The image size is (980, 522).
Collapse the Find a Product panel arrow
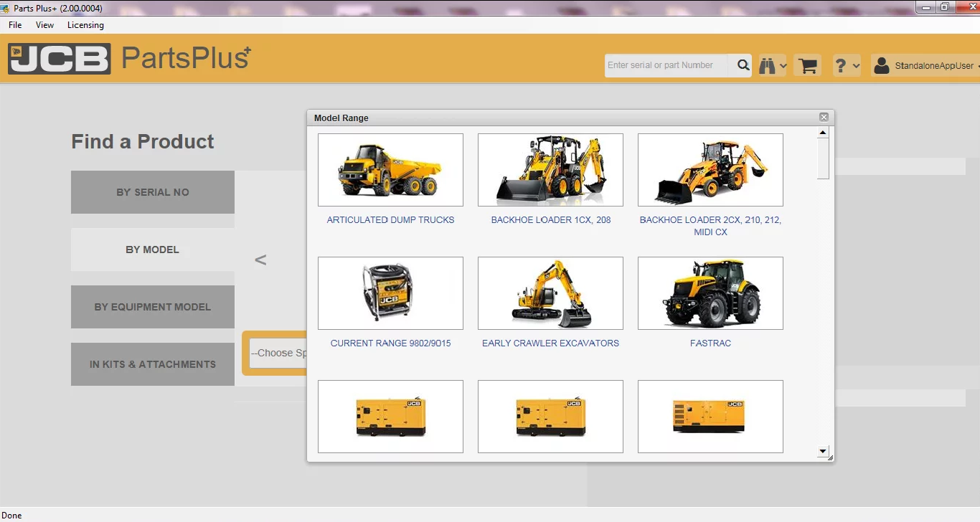(260, 260)
